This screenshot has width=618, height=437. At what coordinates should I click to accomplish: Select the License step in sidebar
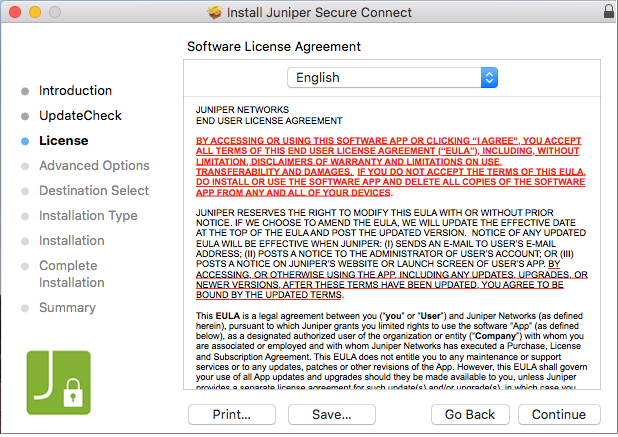click(x=63, y=140)
